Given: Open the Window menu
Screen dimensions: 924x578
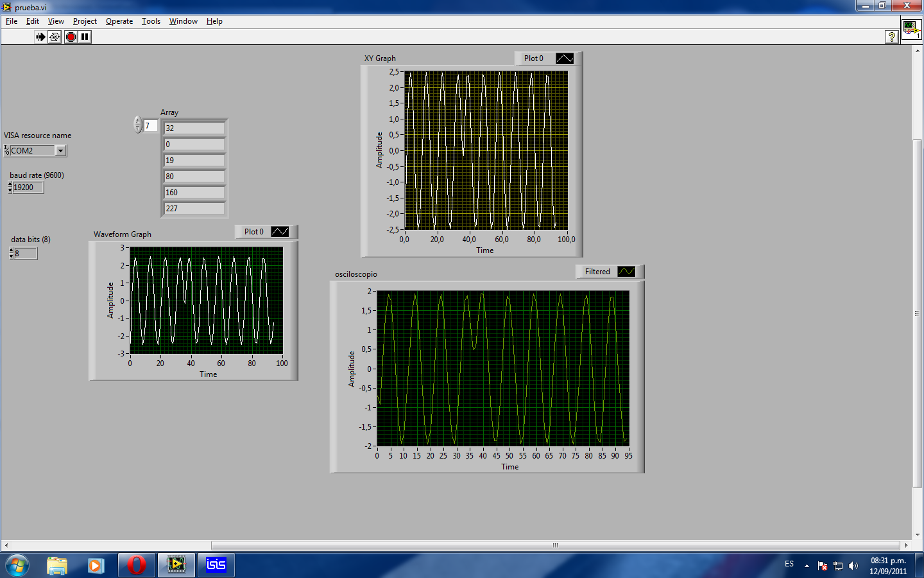Looking at the screenshot, I should 183,21.
